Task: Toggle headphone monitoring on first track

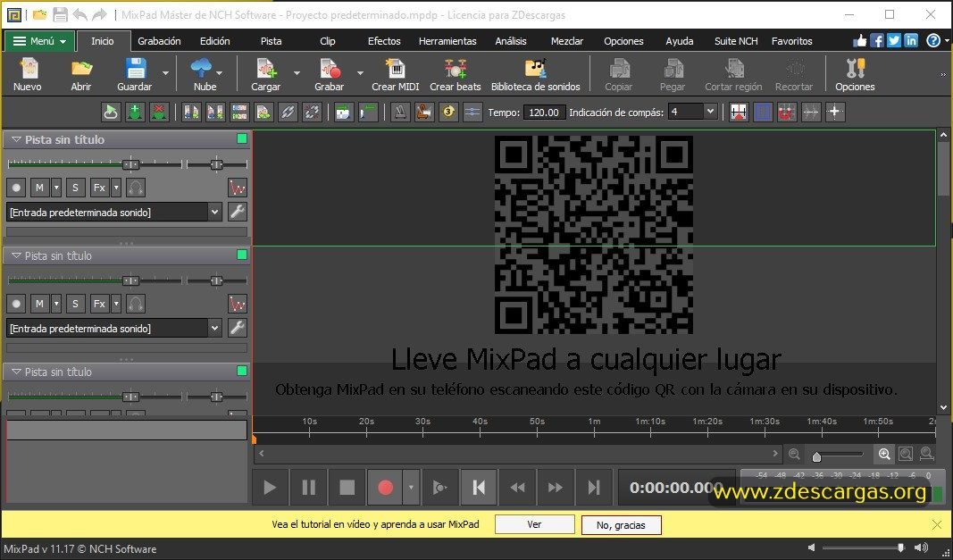Action: 136,188
